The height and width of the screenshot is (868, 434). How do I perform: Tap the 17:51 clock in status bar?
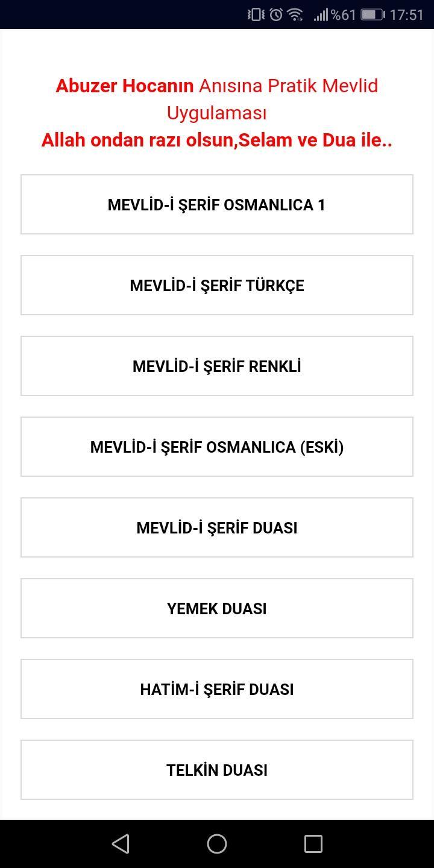coord(407,14)
